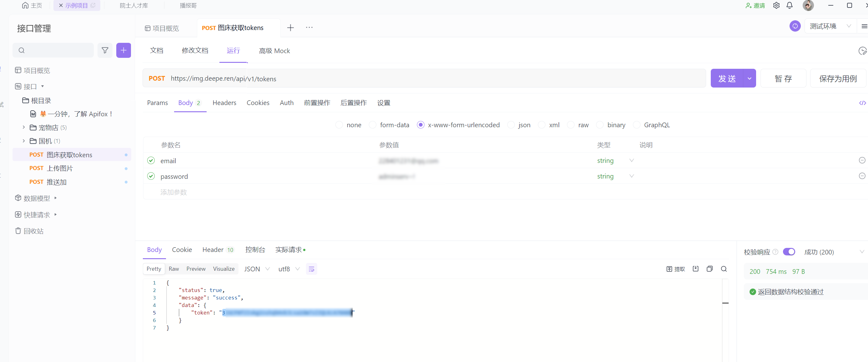Open notifications bell icon
Viewport: 868px width, 362px height.
pyautogui.click(x=790, y=5)
